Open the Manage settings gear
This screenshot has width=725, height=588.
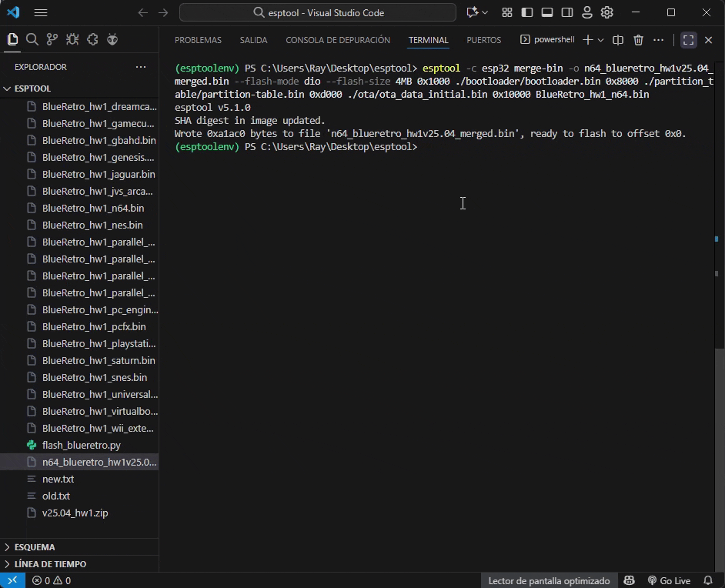click(x=607, y=12)
